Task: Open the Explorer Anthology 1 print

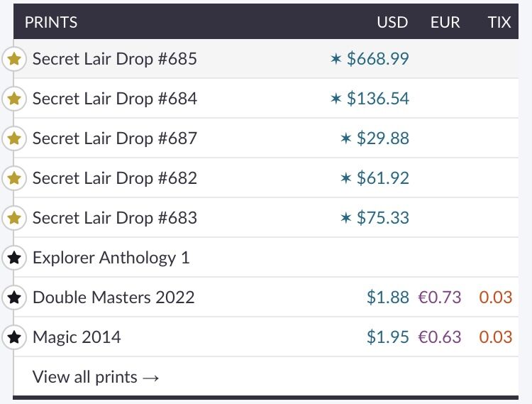Action: coord(111,258)
